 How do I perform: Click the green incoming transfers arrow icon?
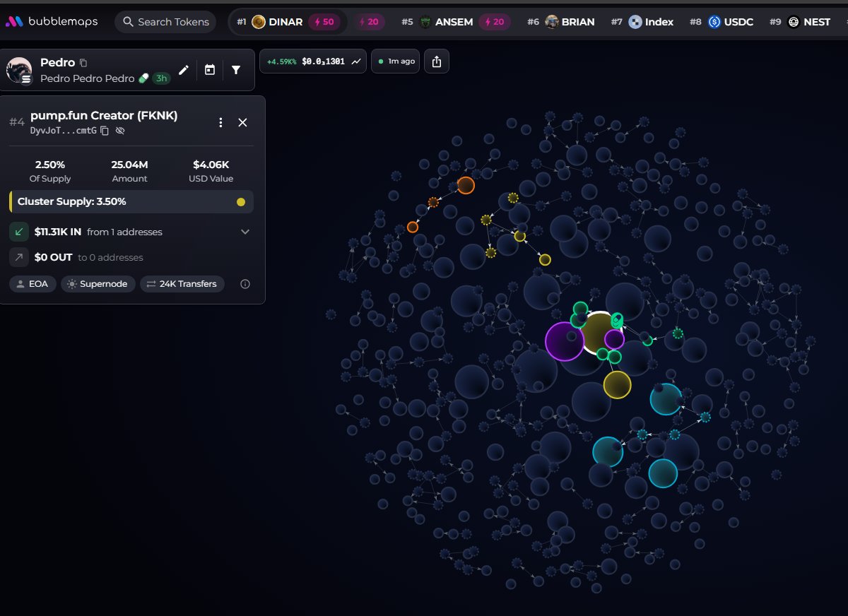click(18, 232)
